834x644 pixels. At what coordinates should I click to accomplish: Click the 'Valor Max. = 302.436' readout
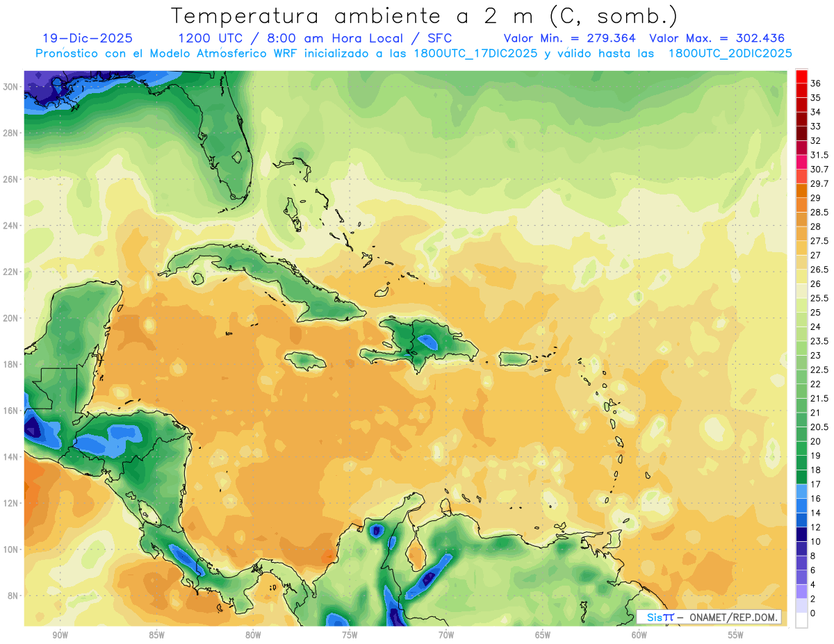pos(717,38)
